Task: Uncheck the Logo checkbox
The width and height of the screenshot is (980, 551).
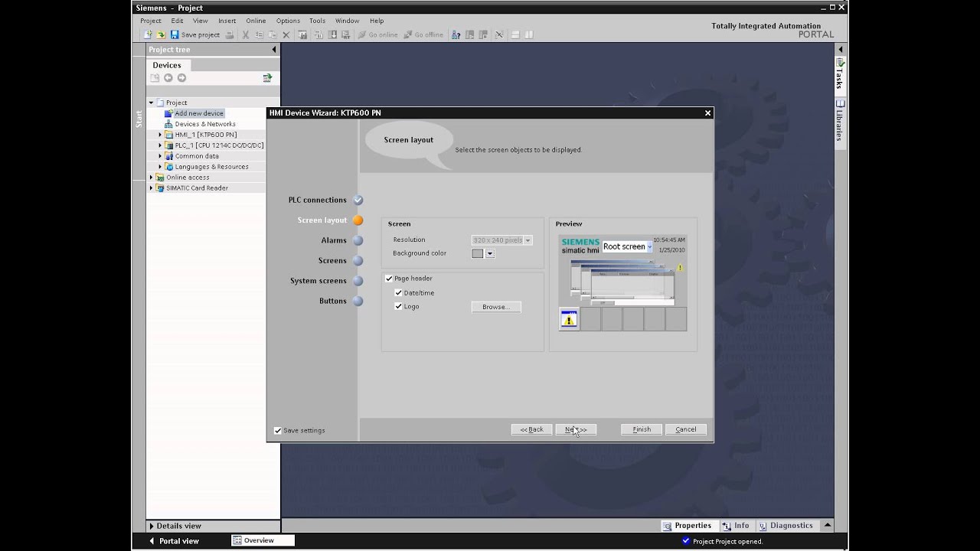Action: [x=398, y=306]
